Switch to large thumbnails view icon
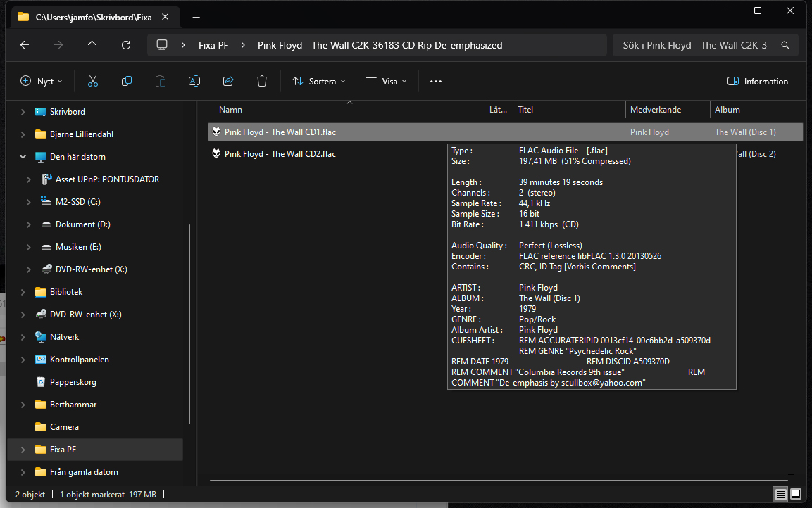Viewport: 812px width, 508px height. pyautogui.click(x=796, y=494)
